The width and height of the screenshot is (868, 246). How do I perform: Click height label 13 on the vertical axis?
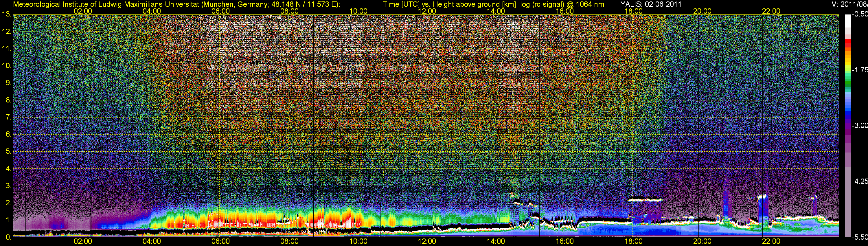6,14
